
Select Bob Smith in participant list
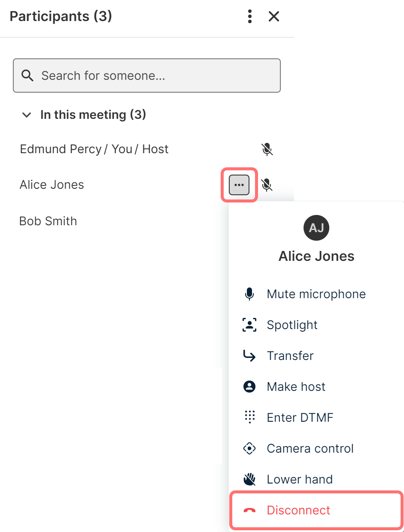click(x=48, y=221)
